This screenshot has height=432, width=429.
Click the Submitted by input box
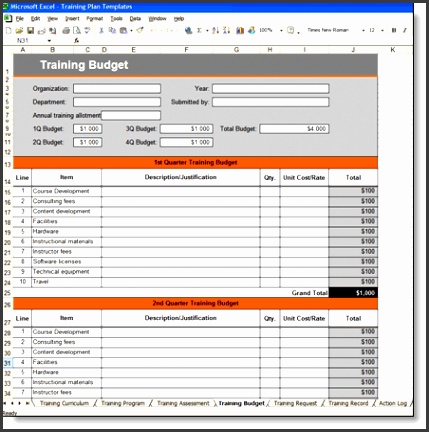point(271,102)
